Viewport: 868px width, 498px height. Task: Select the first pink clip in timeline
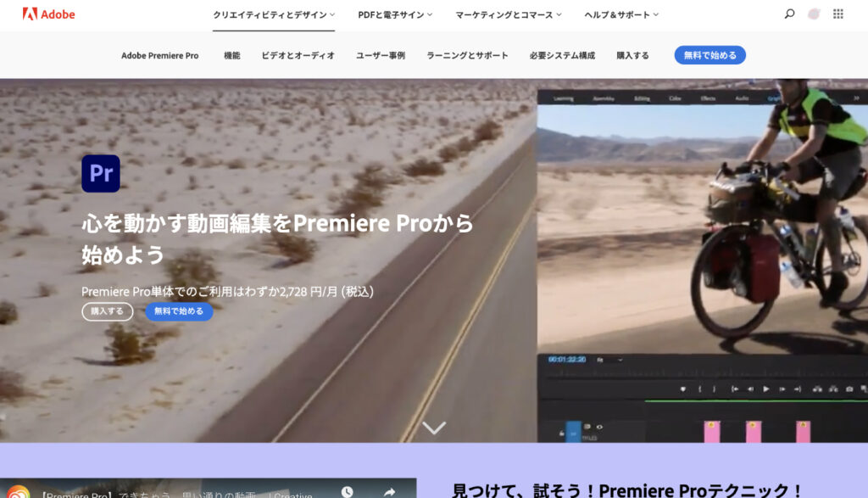click(712, 432)
